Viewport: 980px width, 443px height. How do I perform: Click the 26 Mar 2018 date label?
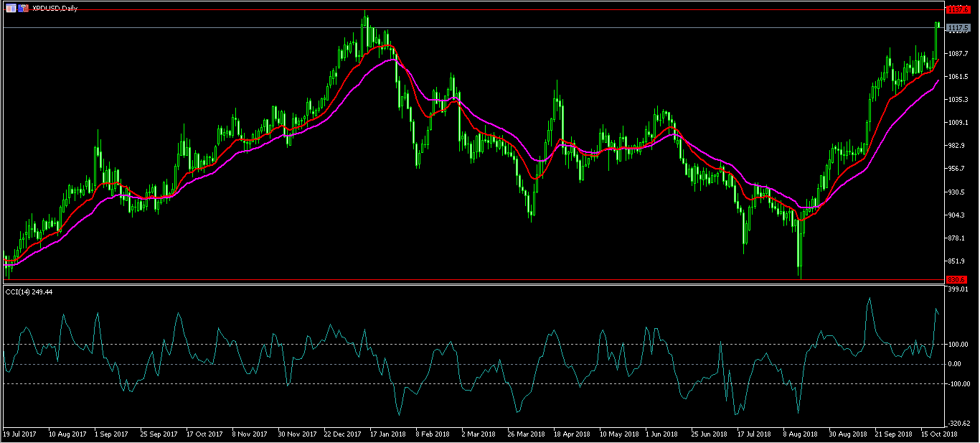click(x=526, y=434)
